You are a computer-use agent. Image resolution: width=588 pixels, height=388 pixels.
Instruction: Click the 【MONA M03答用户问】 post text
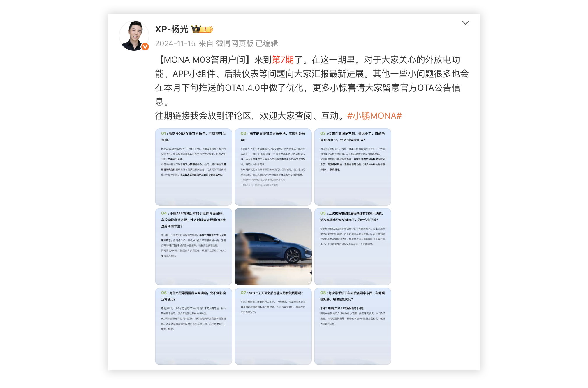coord(205,60)
